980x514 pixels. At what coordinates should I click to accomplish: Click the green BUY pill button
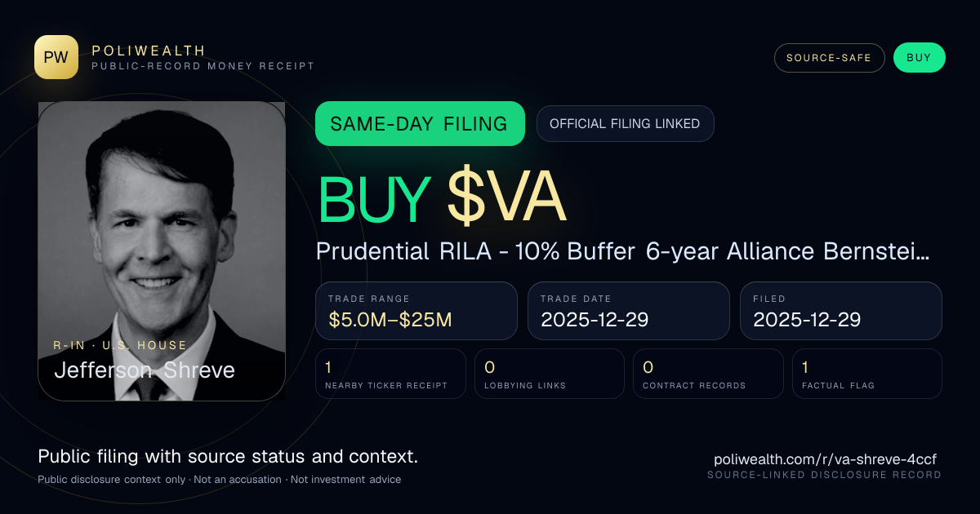pos(919,58)
